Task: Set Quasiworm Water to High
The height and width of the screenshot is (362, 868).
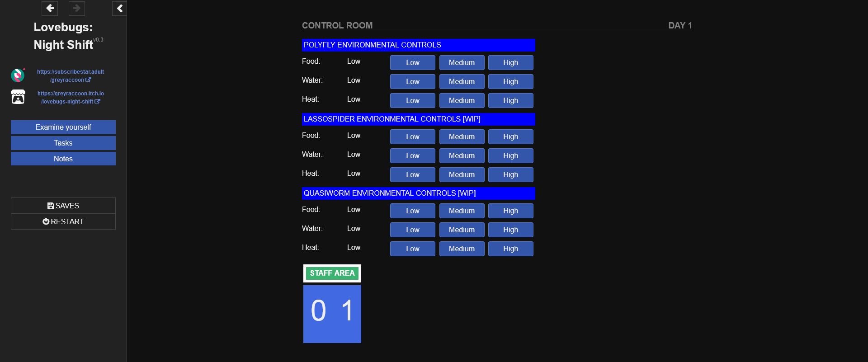Action: (510, 230)
